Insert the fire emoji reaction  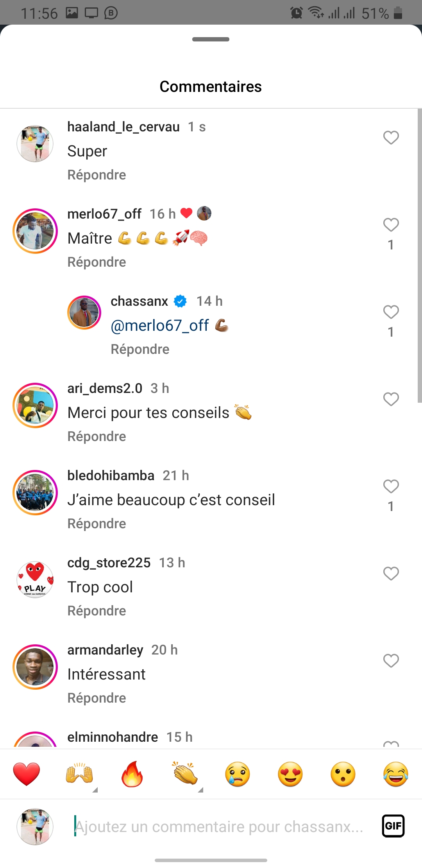[x=132, y=774]
